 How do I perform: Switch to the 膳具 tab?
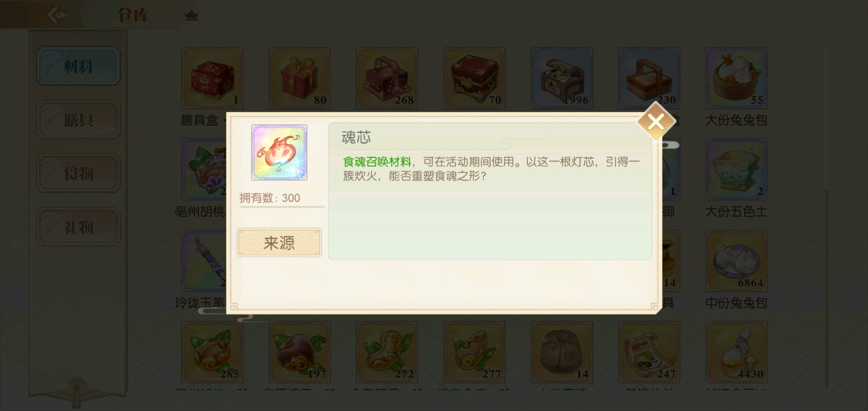click(79, 119)
